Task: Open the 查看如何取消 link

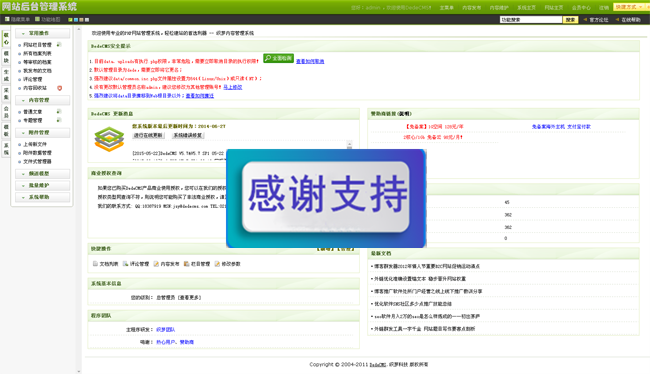Action: tap(310, 61)
